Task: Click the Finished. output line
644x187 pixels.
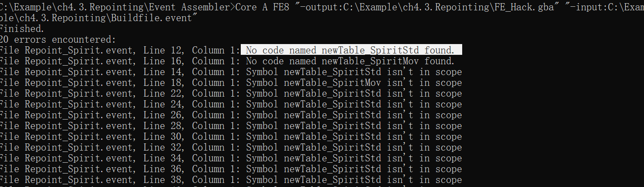Action: point(22,29)
